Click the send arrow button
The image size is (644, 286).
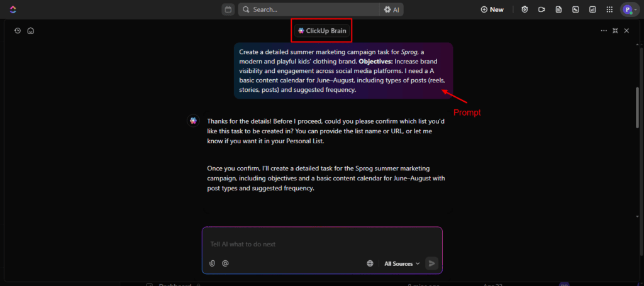tap(431, 263)
